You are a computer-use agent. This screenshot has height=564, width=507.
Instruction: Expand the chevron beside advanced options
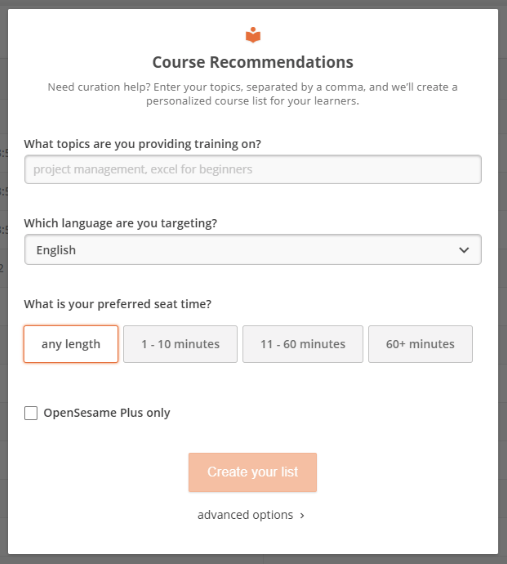[302, 516]
